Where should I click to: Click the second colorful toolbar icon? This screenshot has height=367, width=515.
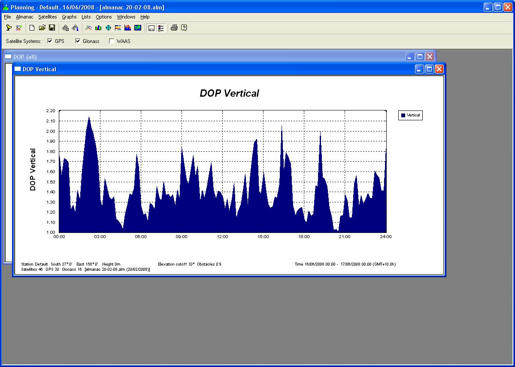[19, 28]
